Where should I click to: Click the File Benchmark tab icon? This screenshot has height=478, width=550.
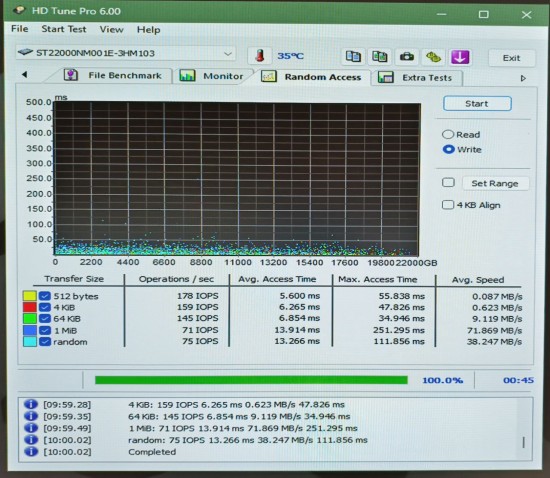pos(71,75)
